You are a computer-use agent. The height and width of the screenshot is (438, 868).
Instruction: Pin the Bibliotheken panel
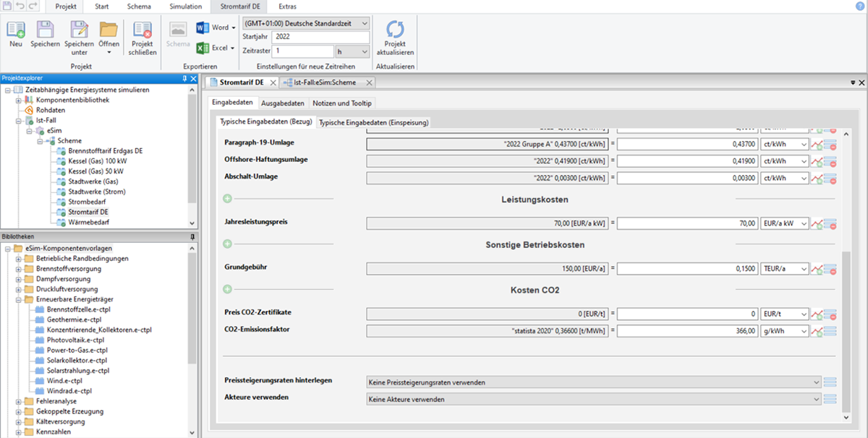coord(192,236)
